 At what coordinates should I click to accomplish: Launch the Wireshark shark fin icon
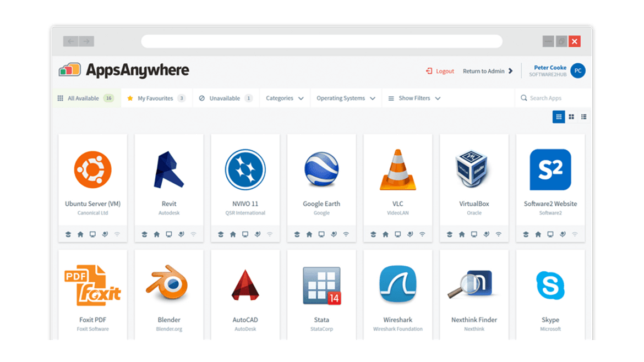(397, 284)
